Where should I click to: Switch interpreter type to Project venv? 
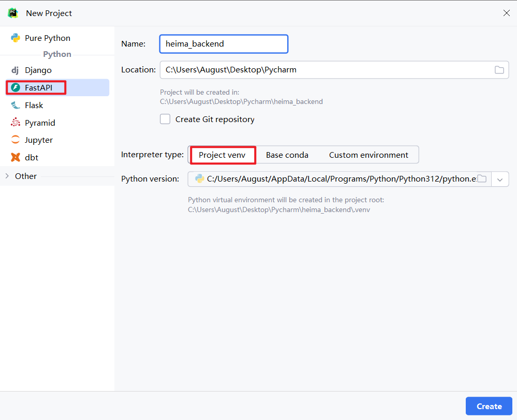click(x=222, y=155)
